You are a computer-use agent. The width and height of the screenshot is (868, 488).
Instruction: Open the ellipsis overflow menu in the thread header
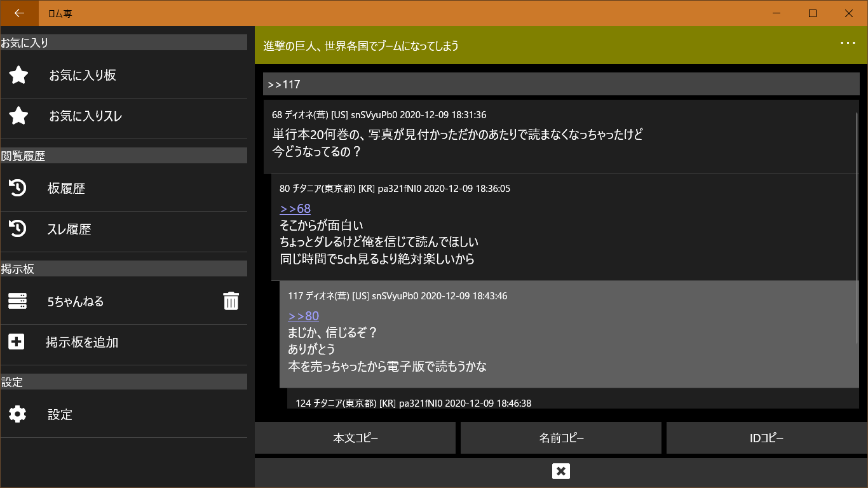(848, 43)
